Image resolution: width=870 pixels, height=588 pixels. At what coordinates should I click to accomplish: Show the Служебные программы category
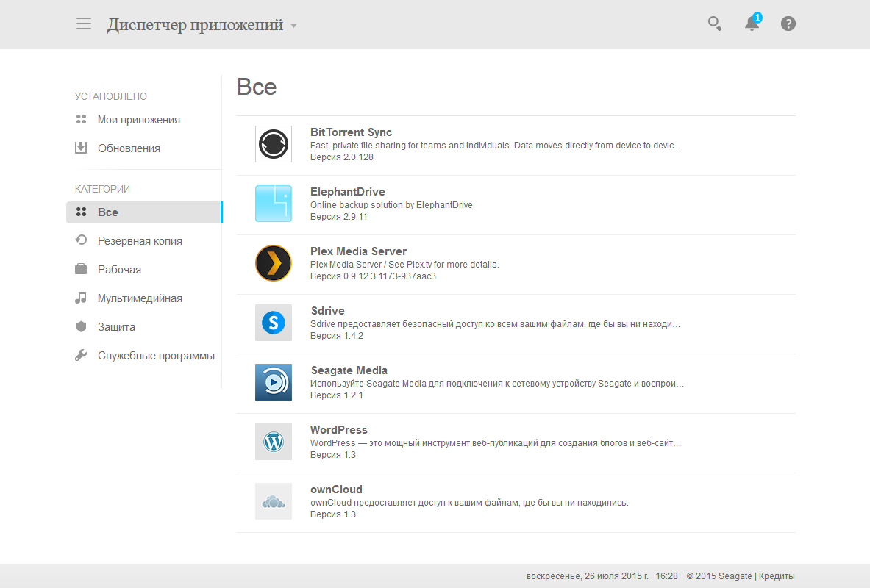pos(156,356)
